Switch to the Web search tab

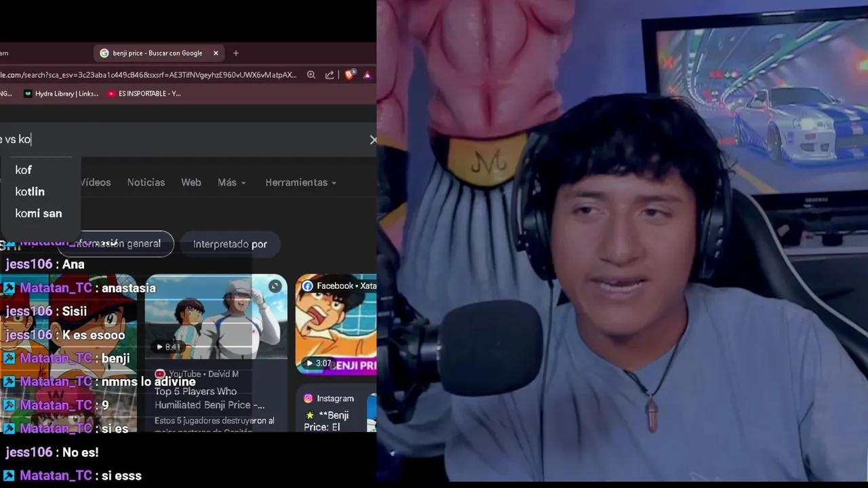(191, 182)
